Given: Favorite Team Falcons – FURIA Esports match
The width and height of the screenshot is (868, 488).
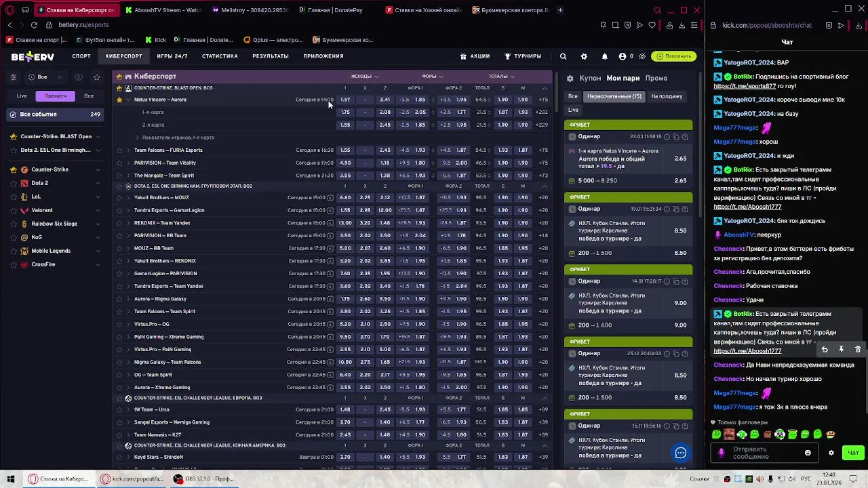Looking at the screenshot, I should [x=119, y=150].
